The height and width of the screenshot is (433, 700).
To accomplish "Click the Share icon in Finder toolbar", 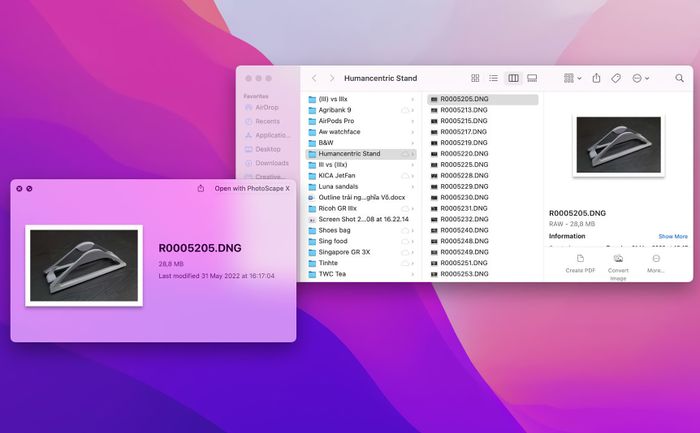I will coord(596,78).
